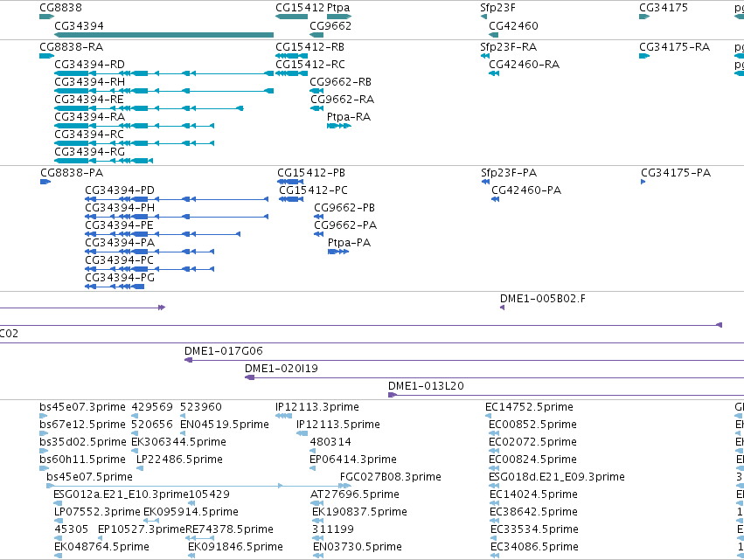The height and width of the screenshot is (560, 744).
Task: Select the IP12113.5prime EST label
Action: 338,425
